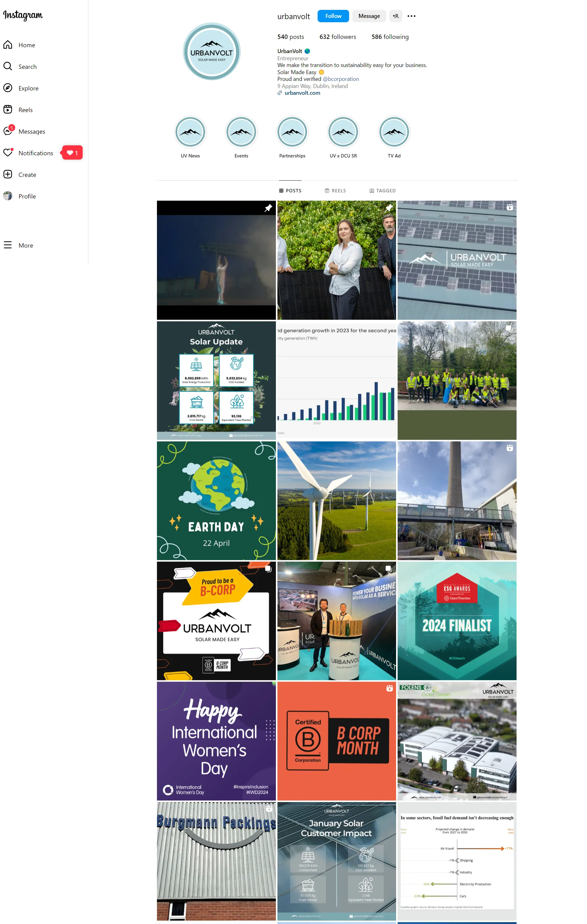Open the Earth Day 22 April post

click(216, 501)
